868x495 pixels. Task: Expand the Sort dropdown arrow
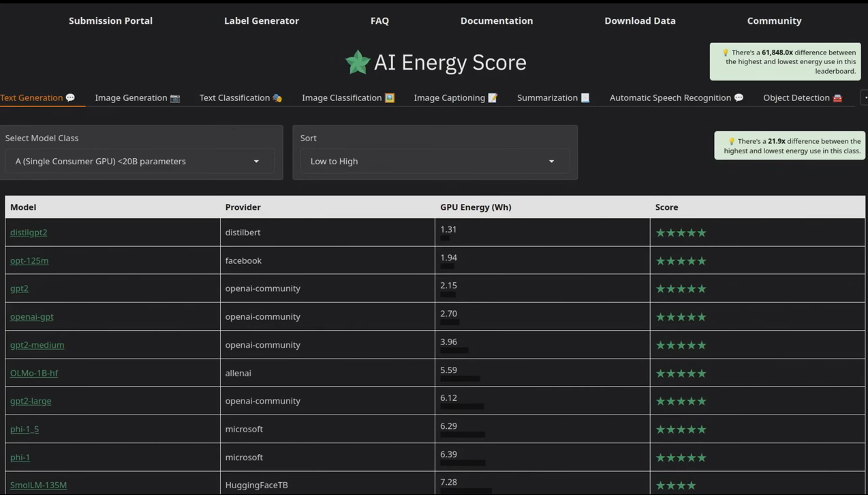(x=551, y=162)
